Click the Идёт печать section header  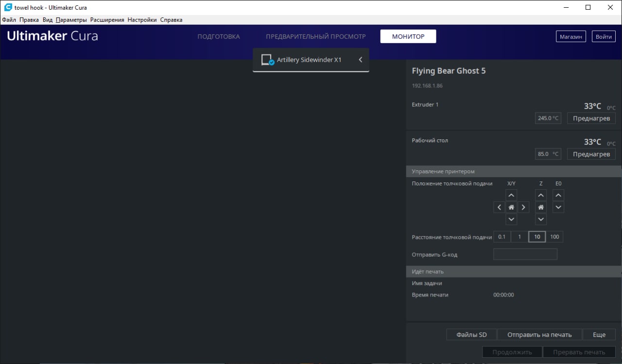[x=514, y=271]
